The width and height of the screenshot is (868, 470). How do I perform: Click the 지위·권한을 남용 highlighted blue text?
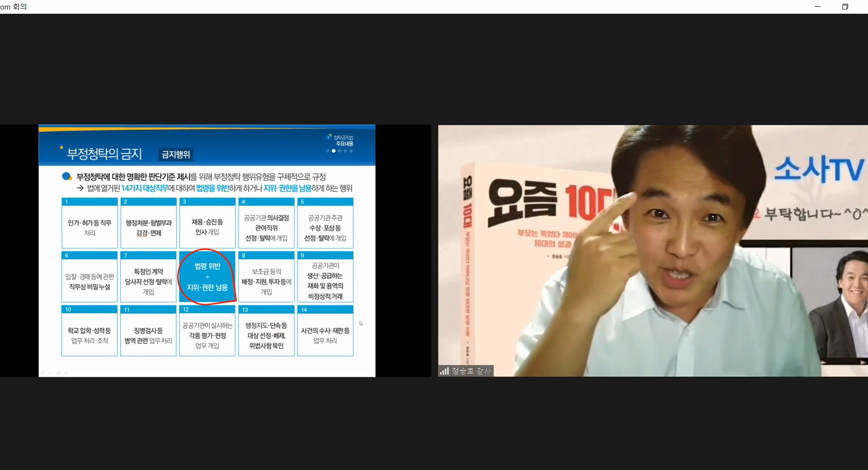click(287, 188)
